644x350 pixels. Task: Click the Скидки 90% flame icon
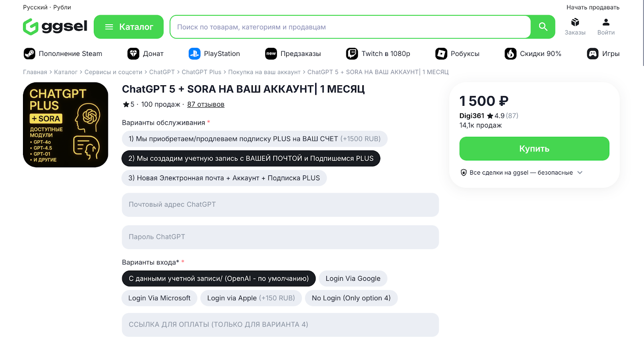(x=510, y=54)
